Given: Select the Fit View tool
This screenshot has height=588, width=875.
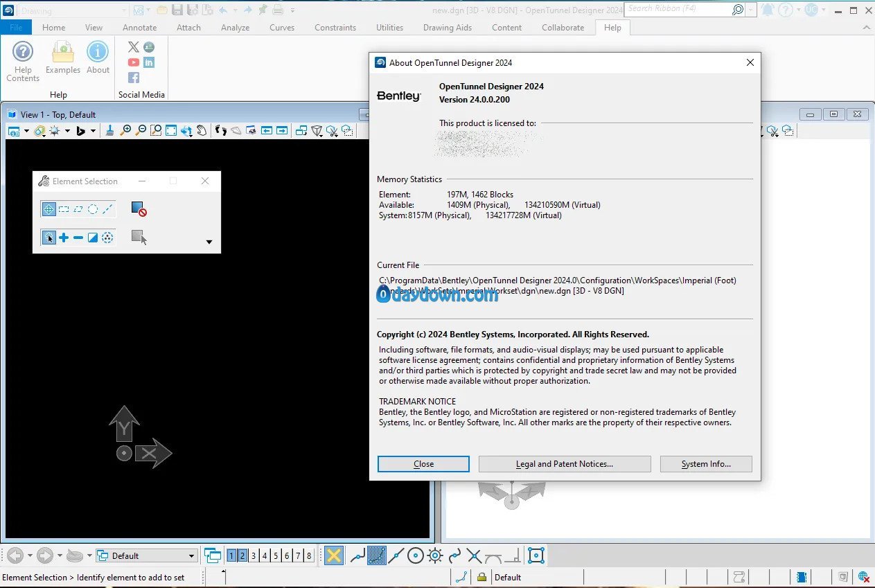Looking at the screenshot, I should click(171, 130).
